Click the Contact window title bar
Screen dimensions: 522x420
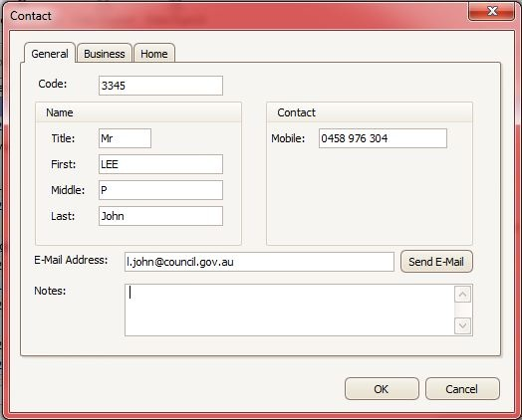pyautogui.click(x=233, y=15)
